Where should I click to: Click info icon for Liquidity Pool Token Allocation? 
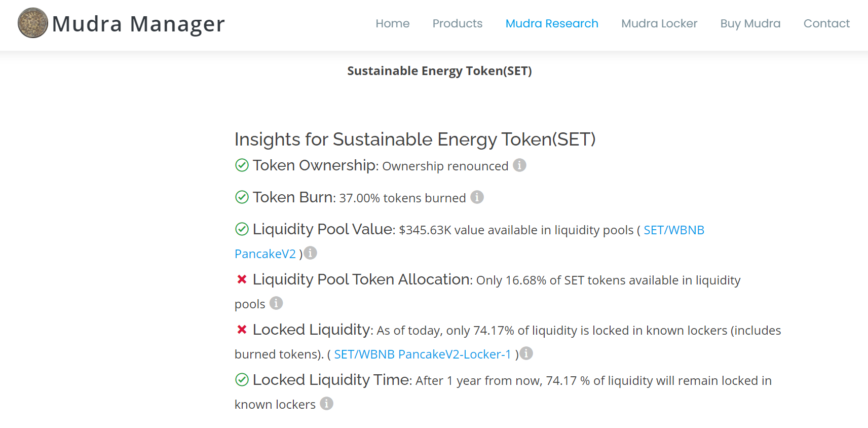click(x=276, y=303)
